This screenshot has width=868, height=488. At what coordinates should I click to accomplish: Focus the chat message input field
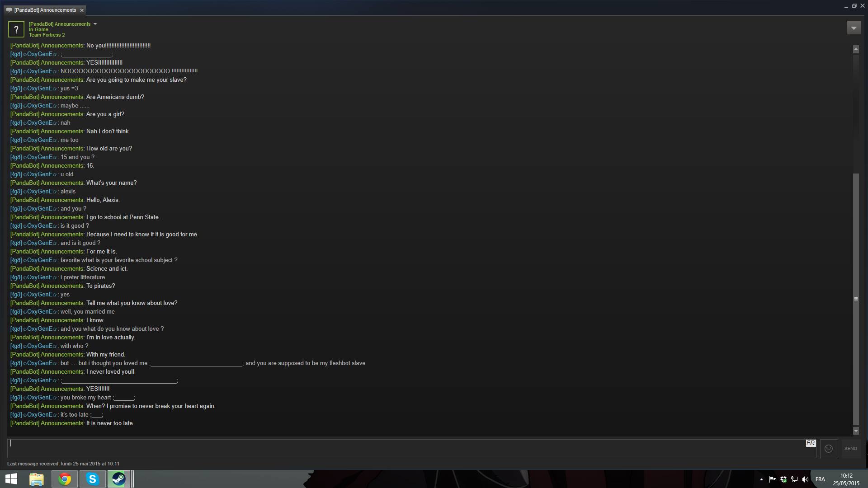pos(407,449)
